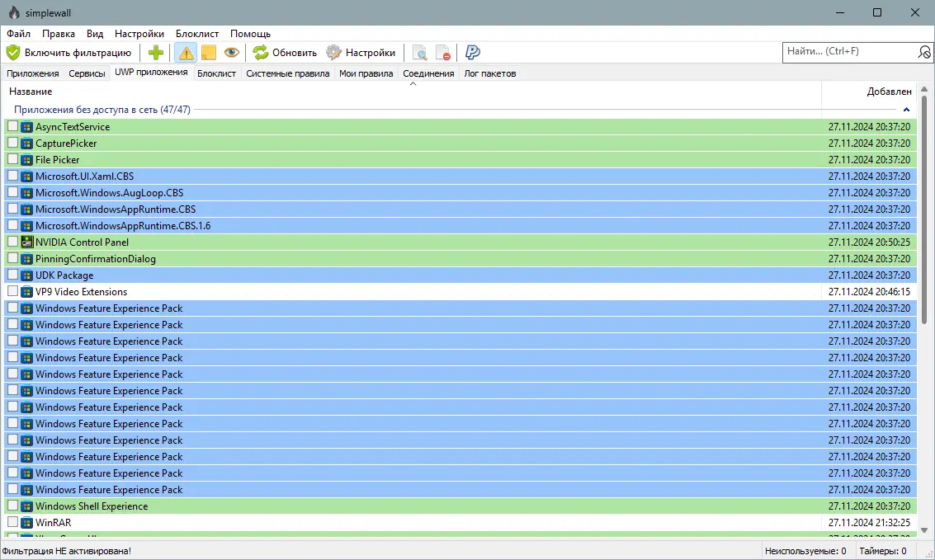This screenshot has width=935, height=560.
Task: Switch to the Лог пакетов tab
Action: (490, 74)
